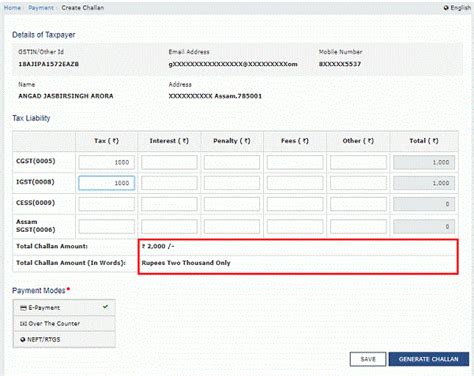
Task: Click the mobile number 8XXXXX5537
Action: [x=340, y=64]
